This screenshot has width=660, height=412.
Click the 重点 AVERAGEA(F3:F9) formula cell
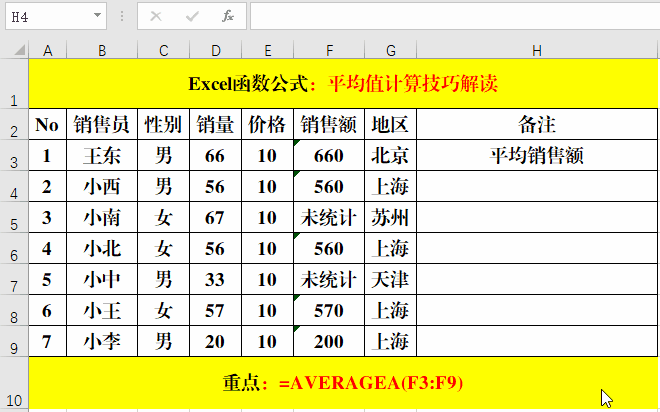click(343, 383)
